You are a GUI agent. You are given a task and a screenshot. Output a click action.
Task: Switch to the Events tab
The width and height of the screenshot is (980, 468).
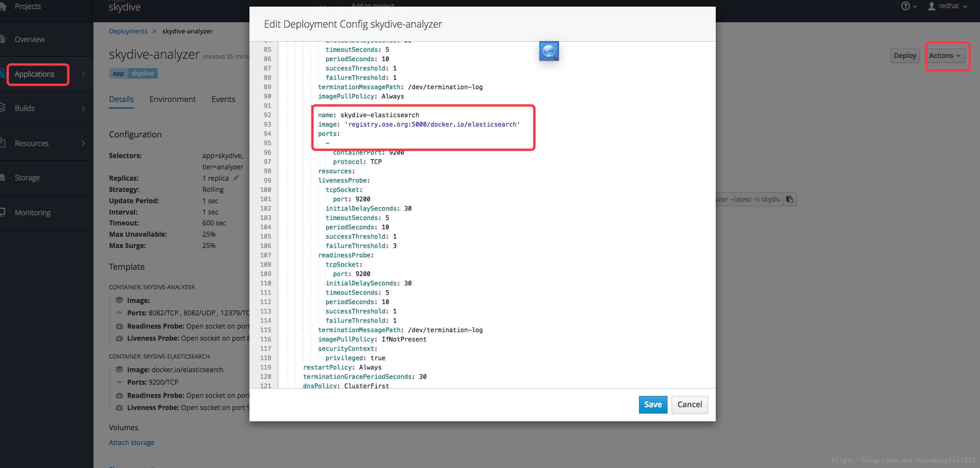223,99
